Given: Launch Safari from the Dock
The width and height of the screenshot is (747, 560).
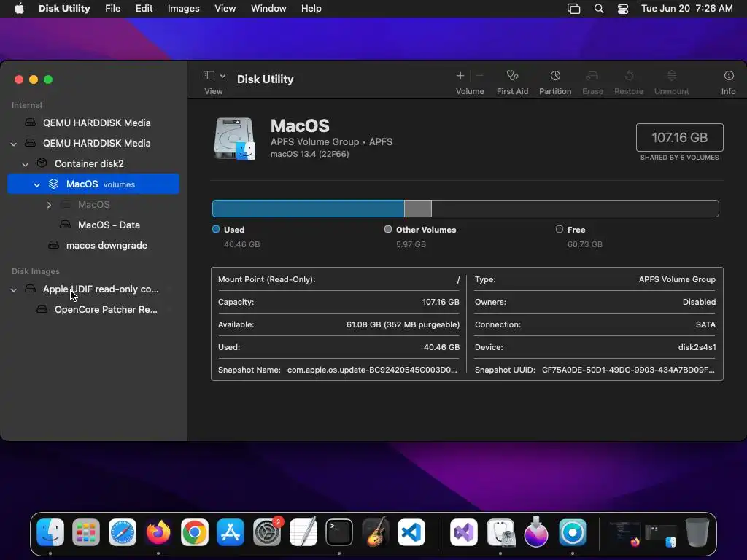Looking at the screenshot, I should pos(123,532).
